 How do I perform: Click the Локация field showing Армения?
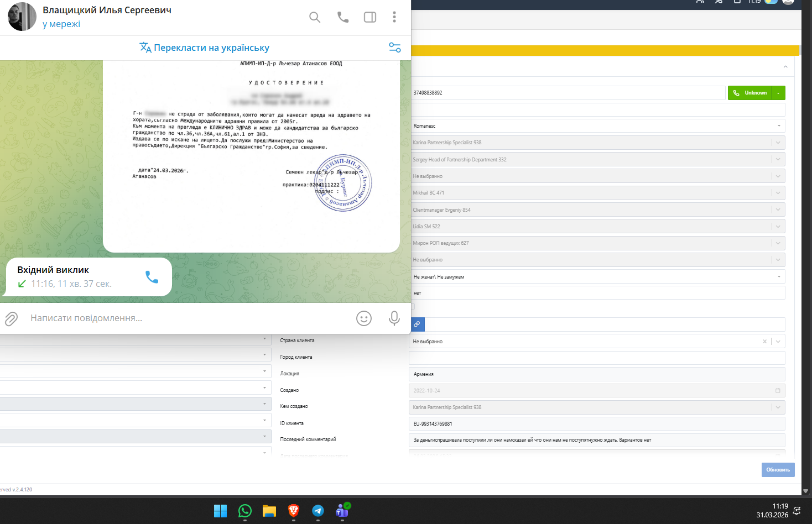point(597,374)
